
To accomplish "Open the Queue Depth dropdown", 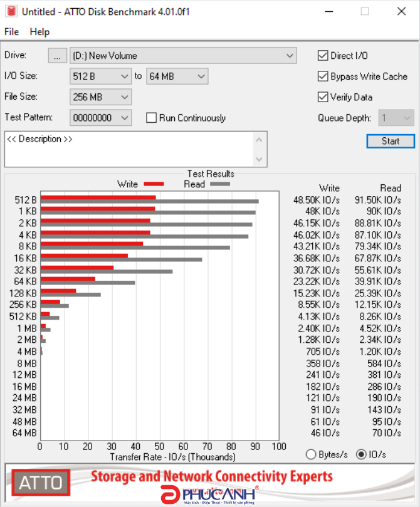I will click(x=396, y=118).
